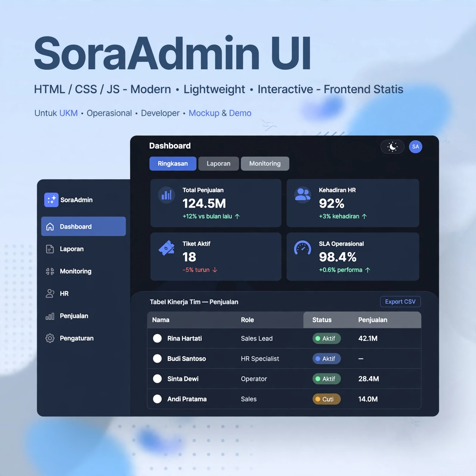Click the Demo link in the subtitle
Viewport: 476px width, 476px height.
tap(240, 113)
